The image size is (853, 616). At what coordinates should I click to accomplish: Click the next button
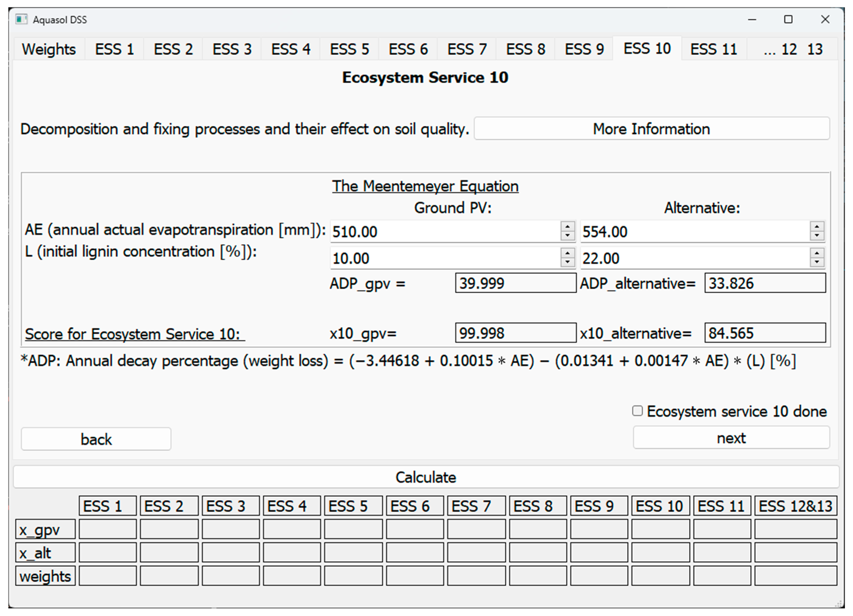[731, 438]
